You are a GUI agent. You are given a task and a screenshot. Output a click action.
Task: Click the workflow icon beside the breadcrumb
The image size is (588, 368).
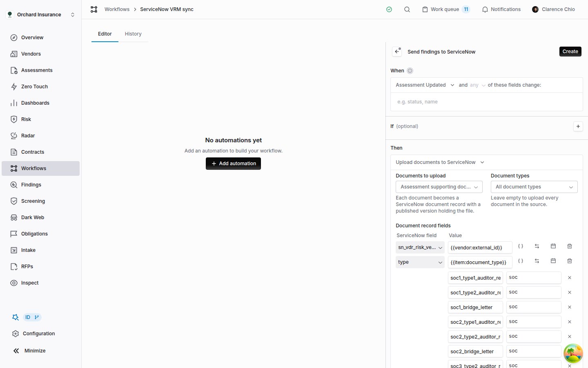(x=94, y=9)
